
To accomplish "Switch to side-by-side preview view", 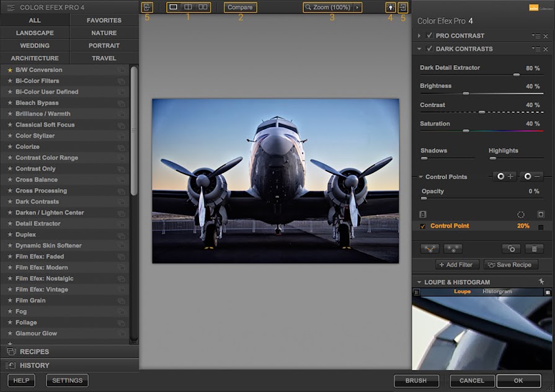I will coord(203,7).
